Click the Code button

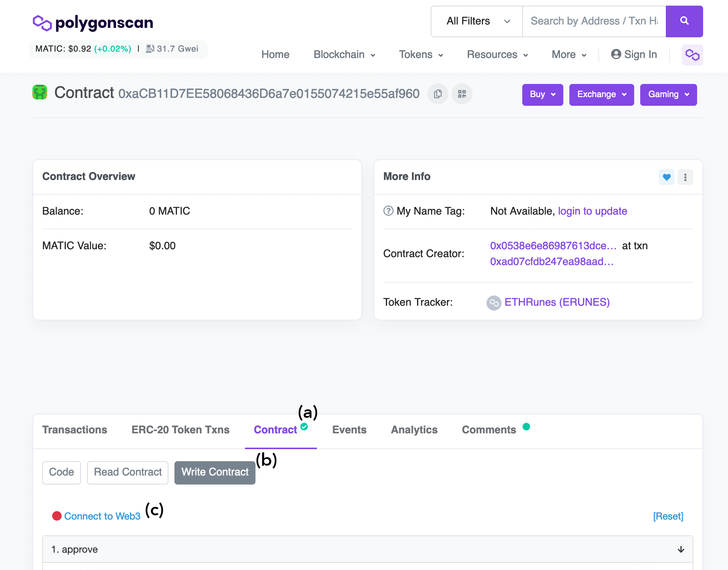click(x=61, y=472)
